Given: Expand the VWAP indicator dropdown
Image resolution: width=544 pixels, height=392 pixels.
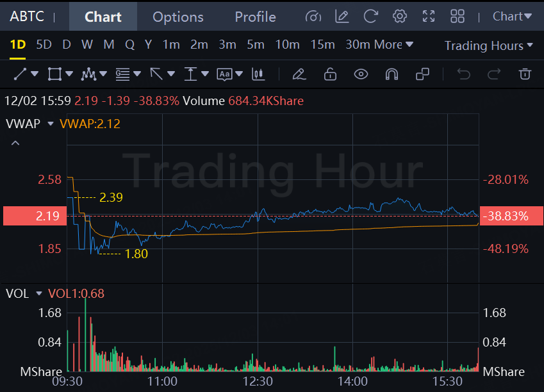Looking at the screenshot, I should tap(51, 124).
